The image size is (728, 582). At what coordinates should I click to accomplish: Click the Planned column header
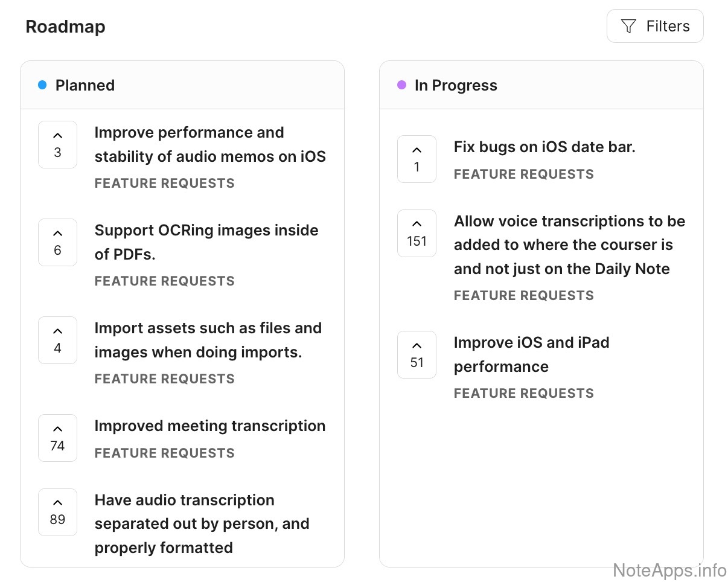click(x=85, y=86)
